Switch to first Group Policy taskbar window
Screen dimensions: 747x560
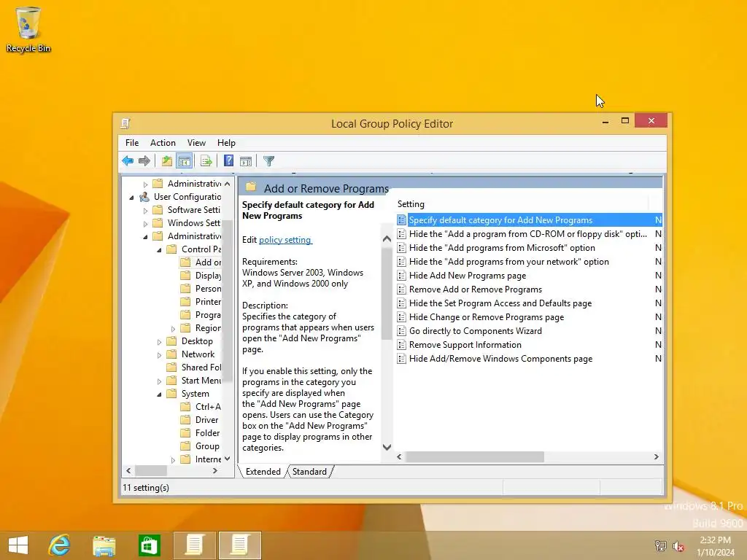click(x=194, y=545)
